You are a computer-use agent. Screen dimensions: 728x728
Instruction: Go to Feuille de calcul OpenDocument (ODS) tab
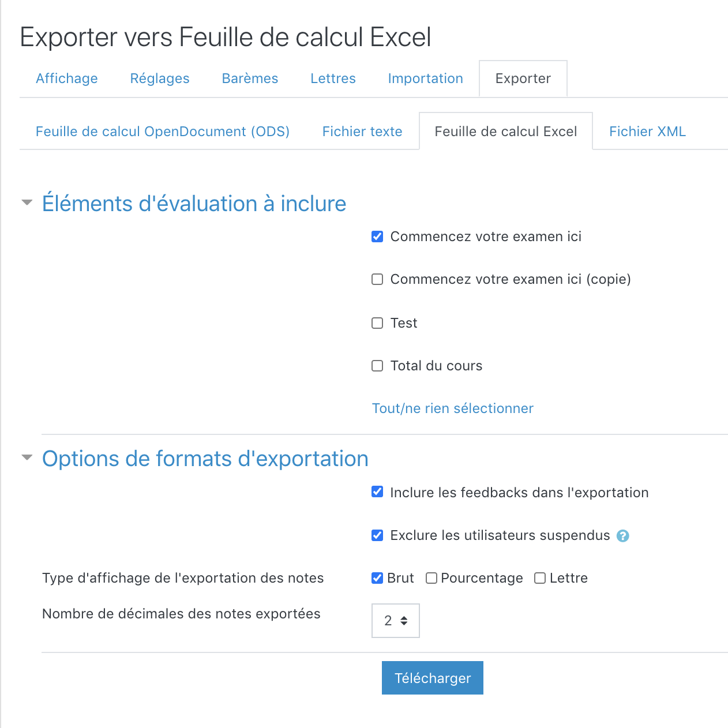pyautogui.click(x=163, y=132)
